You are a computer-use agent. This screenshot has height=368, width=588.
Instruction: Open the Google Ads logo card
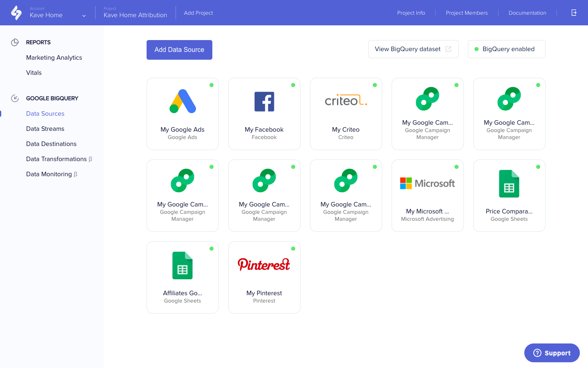[x=183, y=101]
